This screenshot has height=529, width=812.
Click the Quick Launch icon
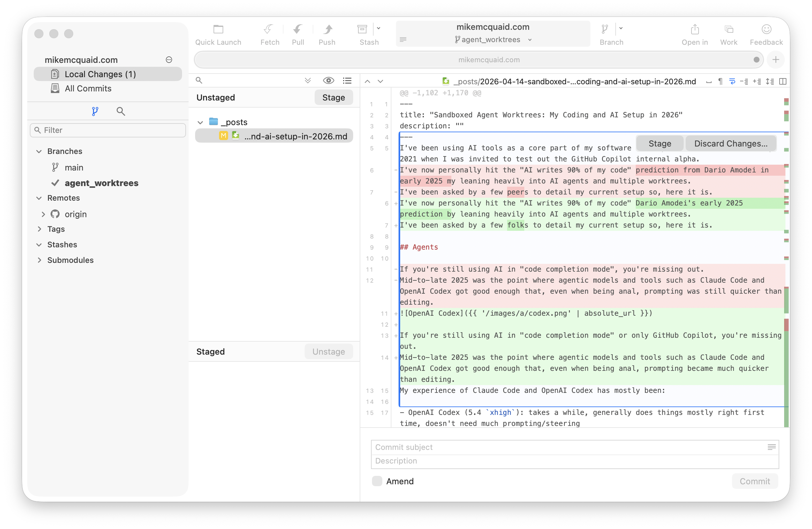tap(218, 30)
